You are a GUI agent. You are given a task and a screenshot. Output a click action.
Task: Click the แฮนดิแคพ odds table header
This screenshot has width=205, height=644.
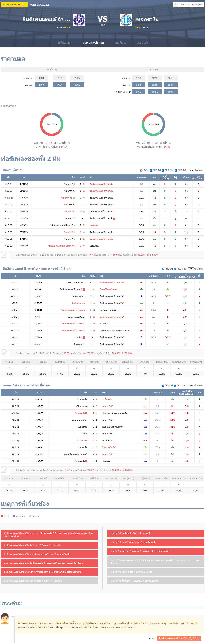[51, 70]
